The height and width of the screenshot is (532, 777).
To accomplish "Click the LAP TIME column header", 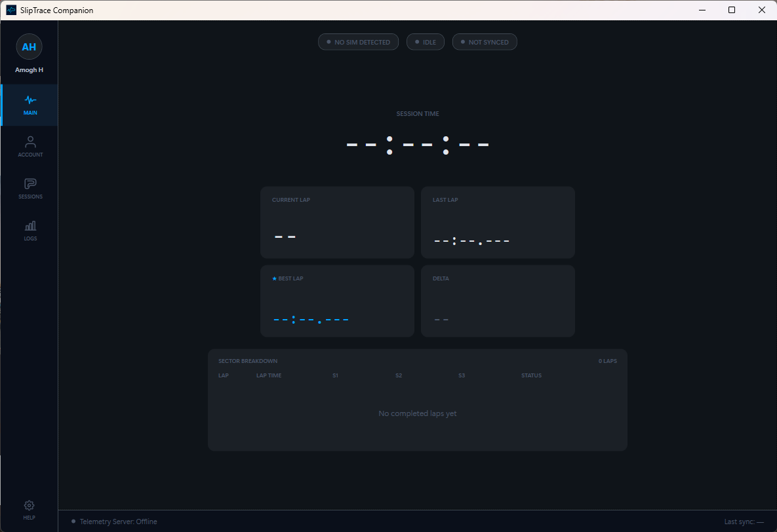I will tap(269, 375).
